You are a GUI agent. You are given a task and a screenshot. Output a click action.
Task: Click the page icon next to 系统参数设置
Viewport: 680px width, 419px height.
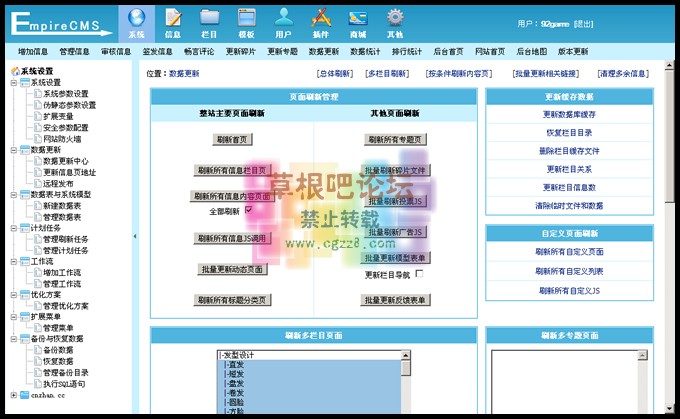coord(38,94)
